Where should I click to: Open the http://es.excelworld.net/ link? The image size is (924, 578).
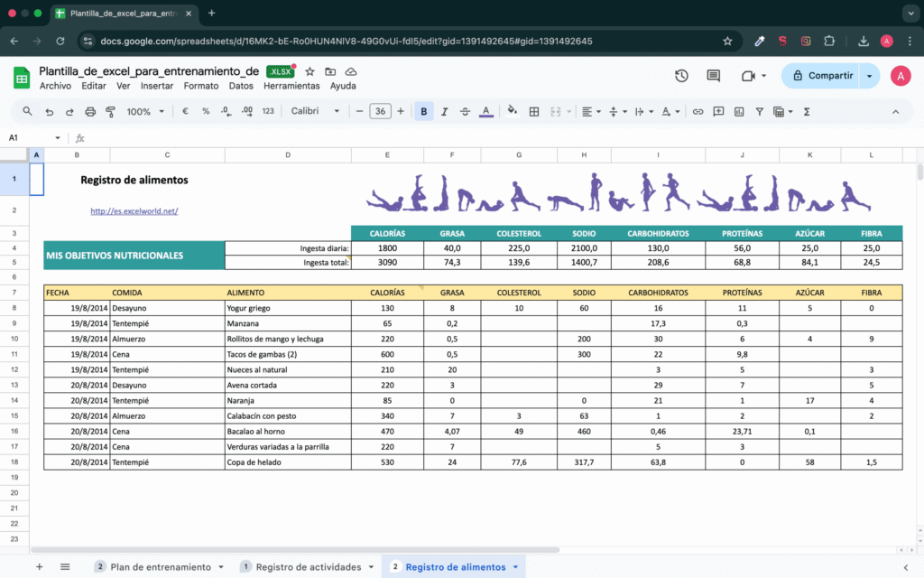pyautogui.click(x=134, y=210)
